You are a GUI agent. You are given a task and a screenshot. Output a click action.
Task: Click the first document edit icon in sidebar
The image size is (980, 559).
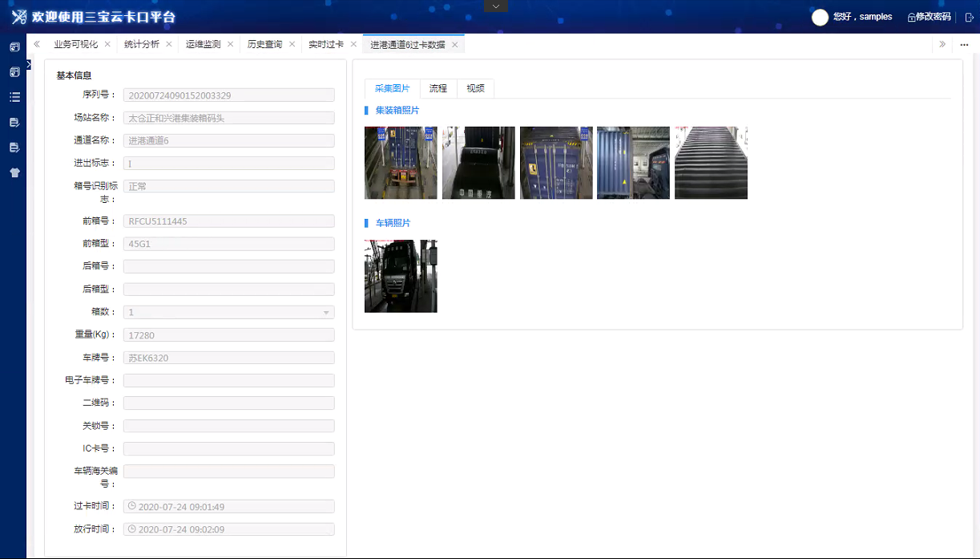coord(14,122)
